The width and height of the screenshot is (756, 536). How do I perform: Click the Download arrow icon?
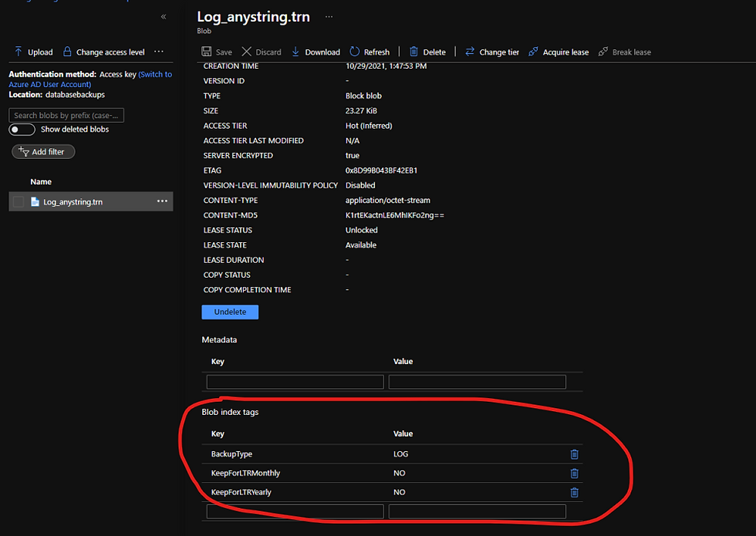[x=295, y=52]
